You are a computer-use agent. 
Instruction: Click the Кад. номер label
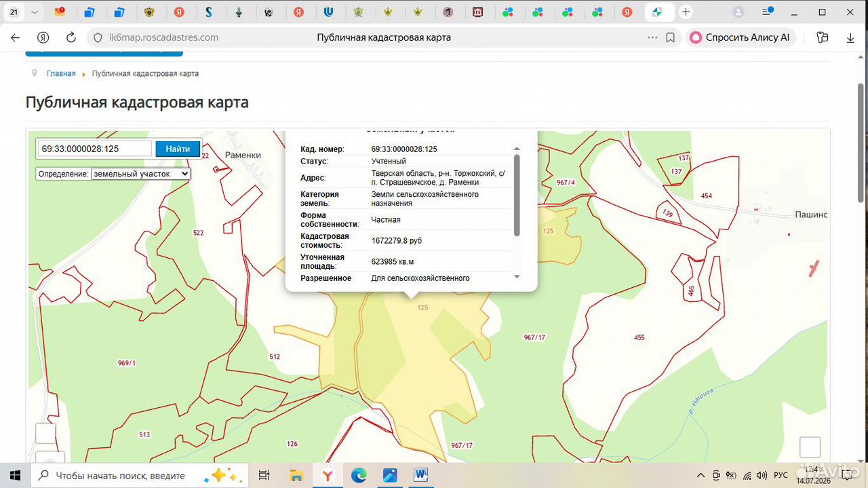[x=322, y=149]
